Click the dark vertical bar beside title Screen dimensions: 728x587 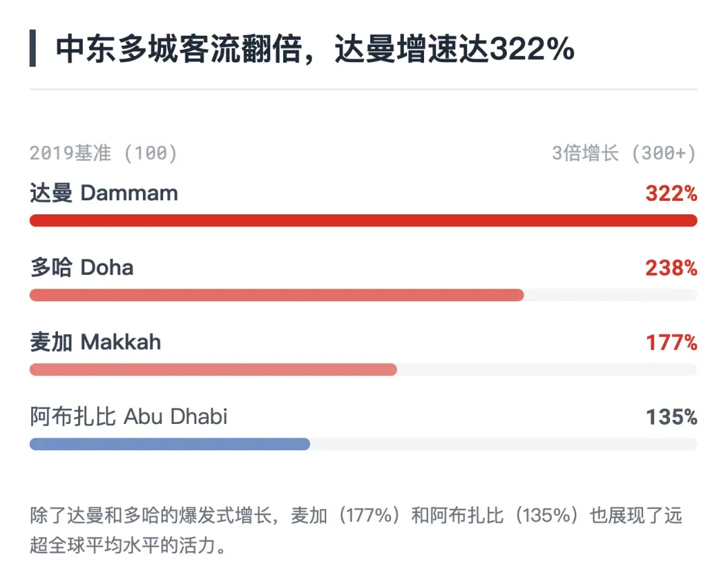click(x=32, y=49)
